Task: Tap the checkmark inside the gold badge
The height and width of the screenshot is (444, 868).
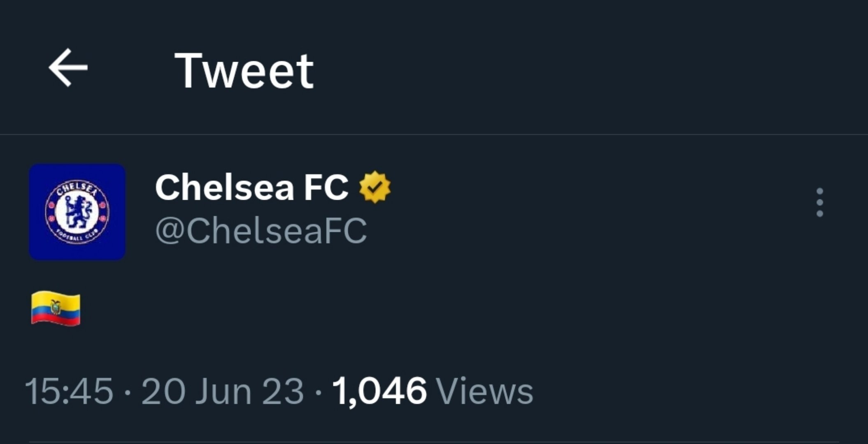Action: [x=375, y=187]
